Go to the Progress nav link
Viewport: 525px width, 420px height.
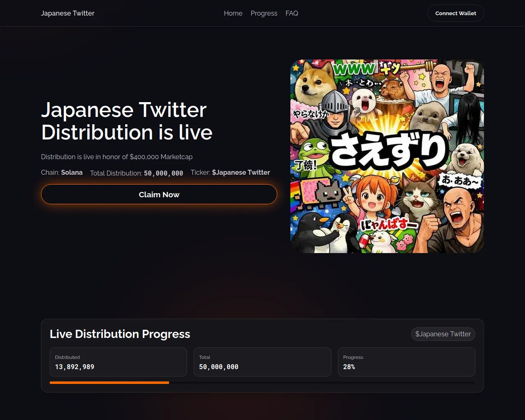[x=264, y=13]
